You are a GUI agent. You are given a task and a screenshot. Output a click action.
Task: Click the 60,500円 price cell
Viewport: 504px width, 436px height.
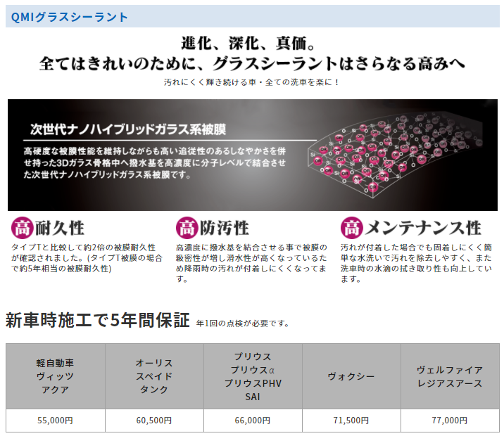154,421
